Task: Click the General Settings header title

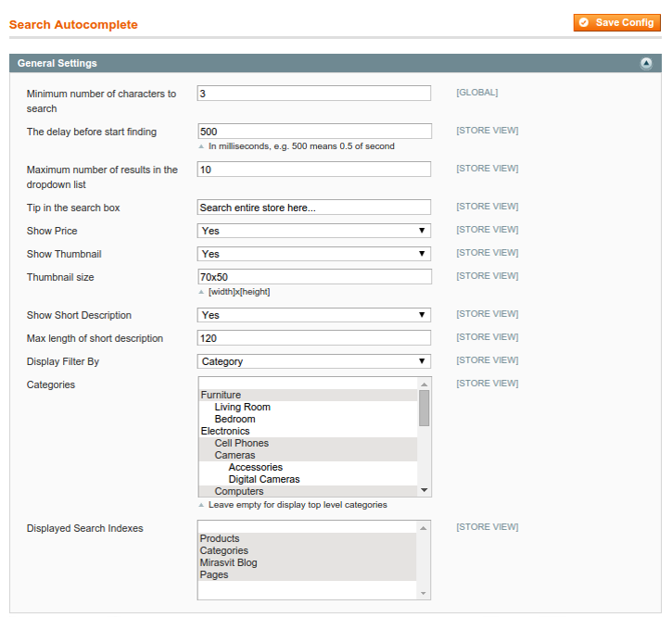Action: point(57,63)
